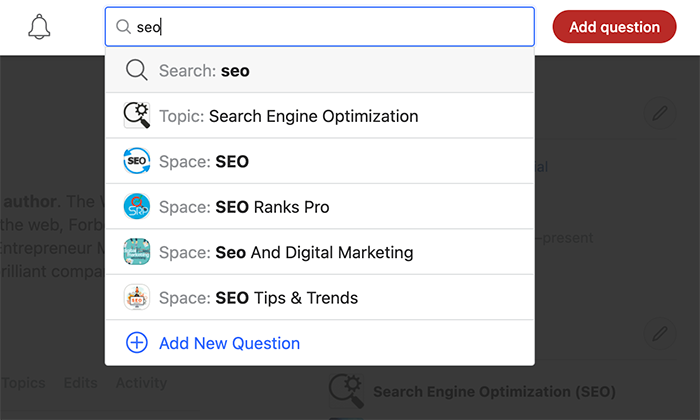Image resolution: width=700 pixels, height=420 pixels.
Task: Click the SEO space logo icon
Action: (x=137, y=161)
